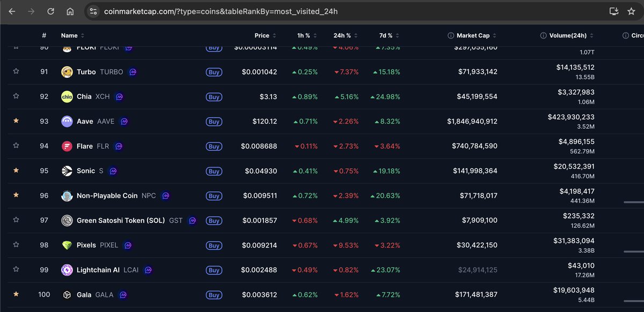Sort the table by Price column arrows
Screen dimensions: 644x312
pos(275,35)
